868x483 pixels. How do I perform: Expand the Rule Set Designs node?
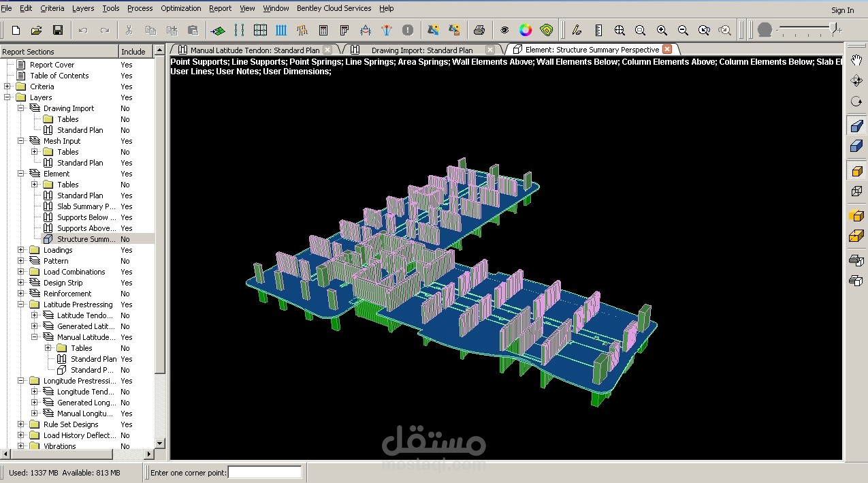20,424
